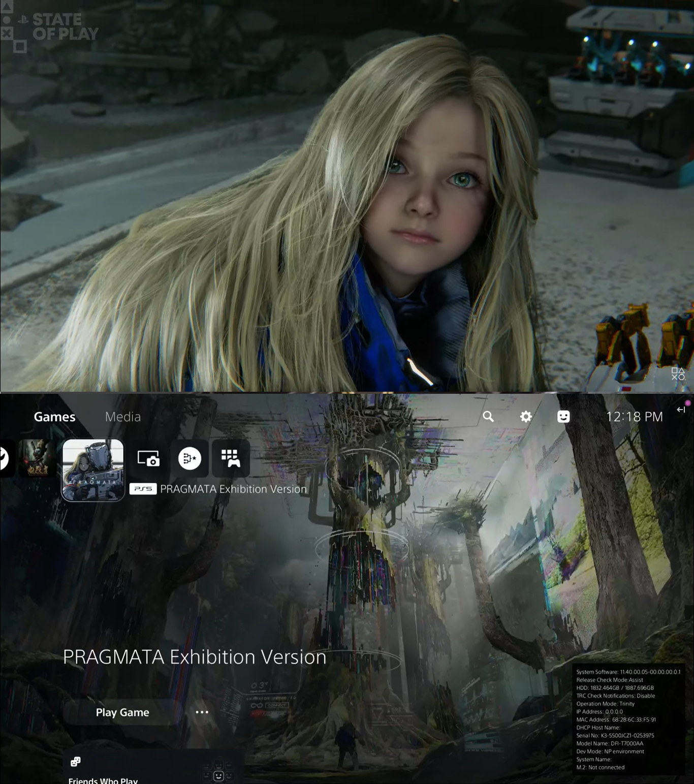The image size is (694, 784).
Task: Select the PRAGMATA game tile
Action: 93,470
